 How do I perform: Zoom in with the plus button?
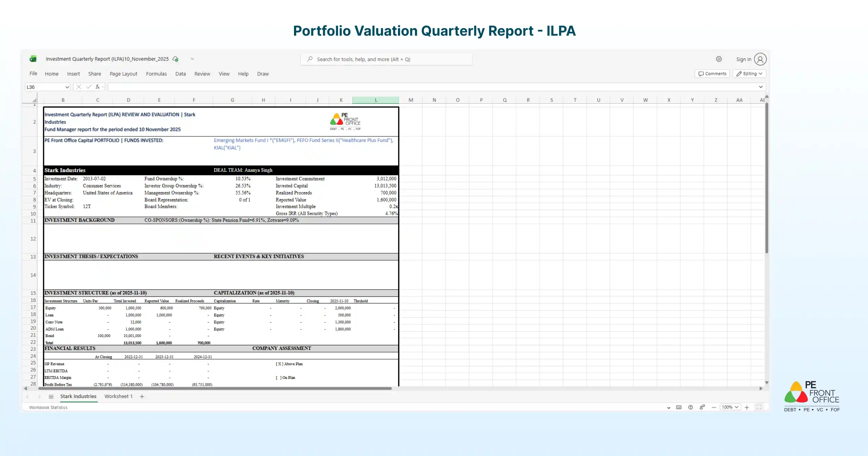tap(747, 407)
